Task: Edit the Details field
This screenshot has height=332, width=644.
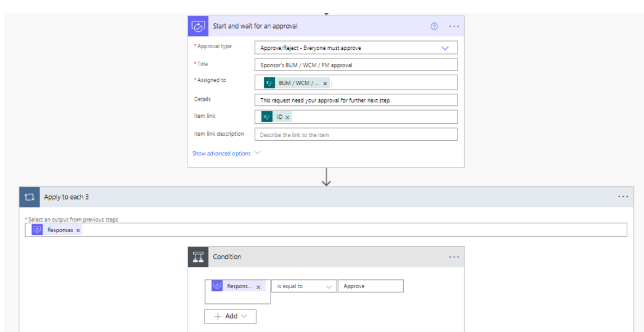Action: [x=356, y=100]
